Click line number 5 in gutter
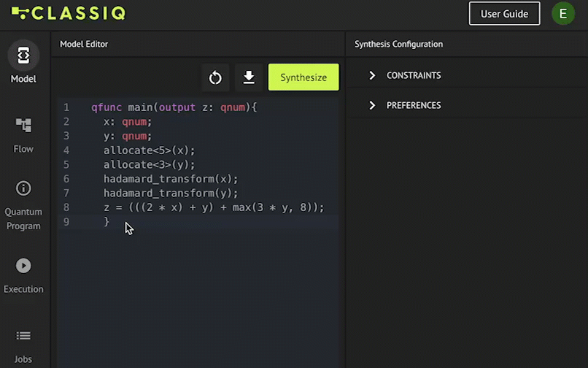The width and height of the screenshot is (588, 368). click(x=66, y=164)
